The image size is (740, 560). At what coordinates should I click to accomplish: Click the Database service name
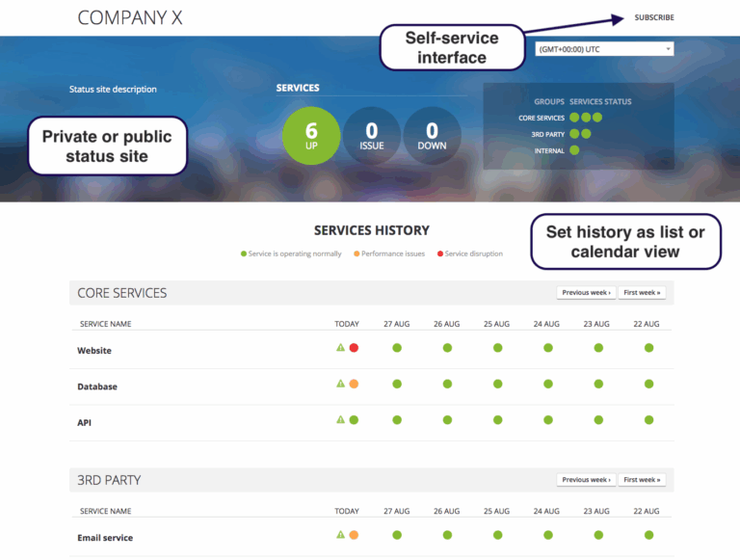[97, 387]
